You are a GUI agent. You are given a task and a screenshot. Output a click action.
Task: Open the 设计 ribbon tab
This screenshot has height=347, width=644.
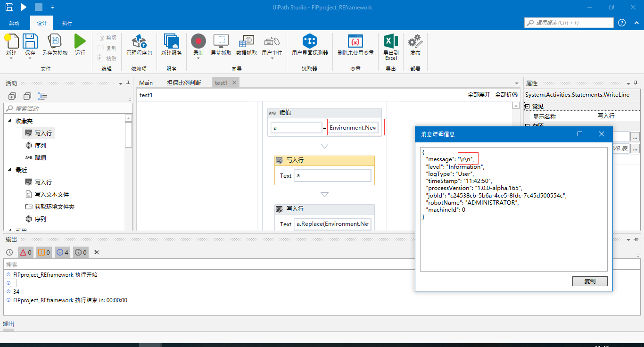(x=42, y=23)
